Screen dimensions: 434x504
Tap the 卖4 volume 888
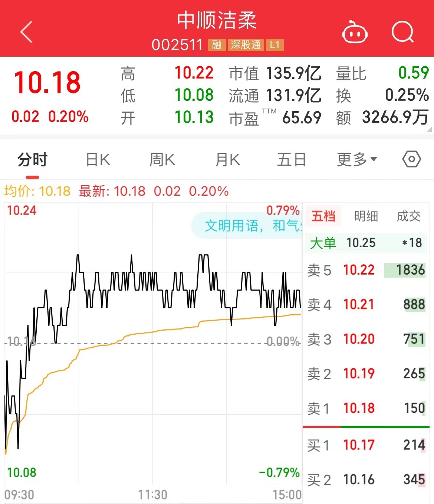414,304
